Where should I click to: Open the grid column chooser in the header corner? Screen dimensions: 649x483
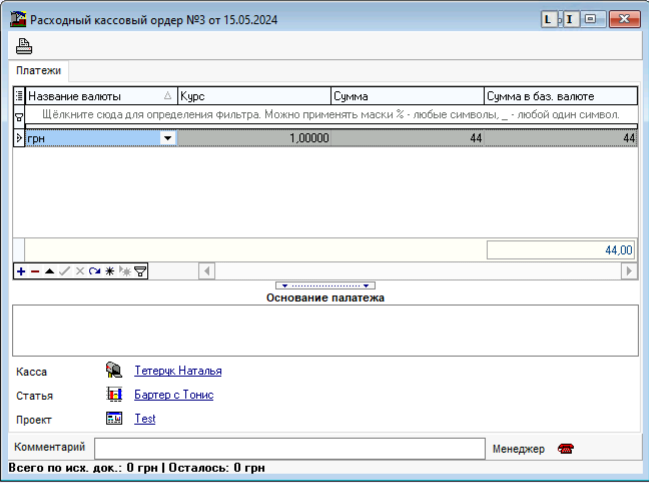pyautogui.click(x=19, y=97)
